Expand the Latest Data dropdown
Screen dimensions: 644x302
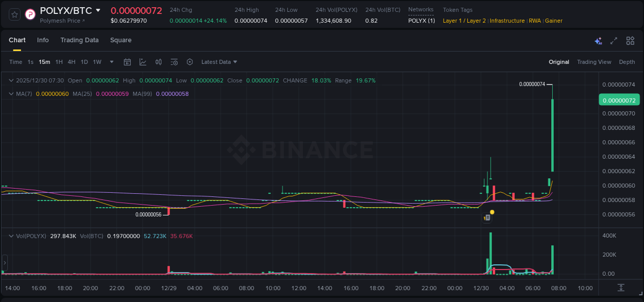tap(219, 62)
